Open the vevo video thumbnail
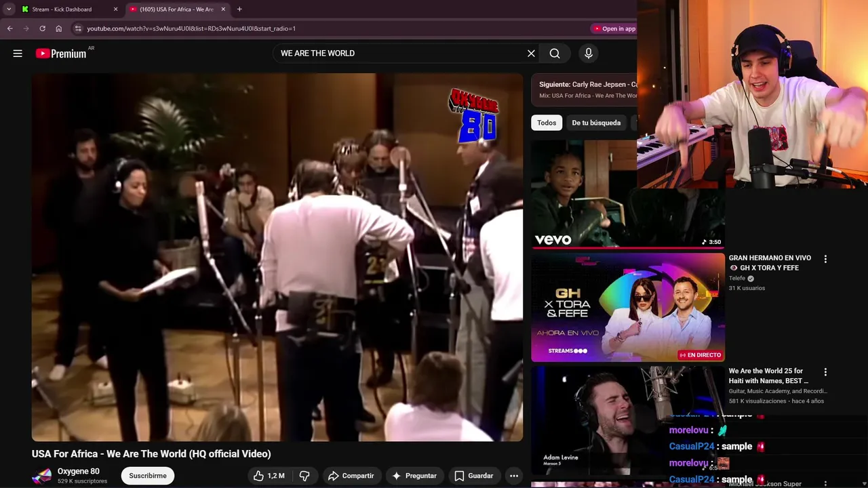The image size is (868, 488). coord(628,193)
